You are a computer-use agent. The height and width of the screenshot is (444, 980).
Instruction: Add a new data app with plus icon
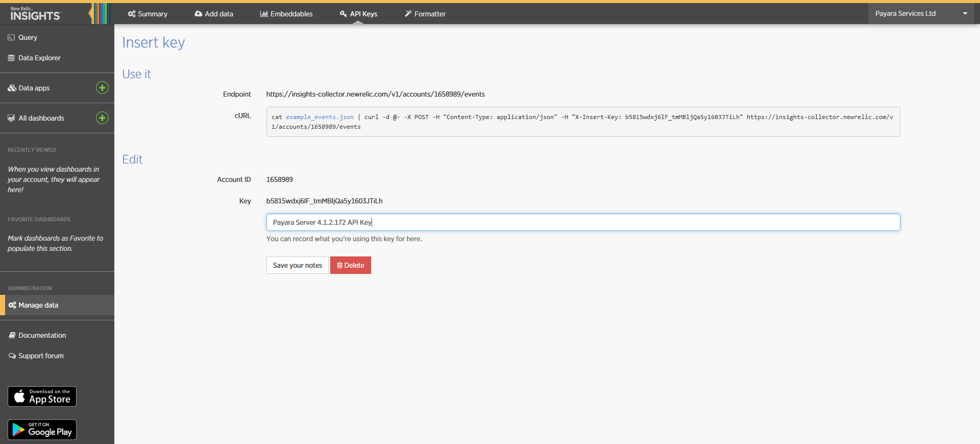[102, 88]
